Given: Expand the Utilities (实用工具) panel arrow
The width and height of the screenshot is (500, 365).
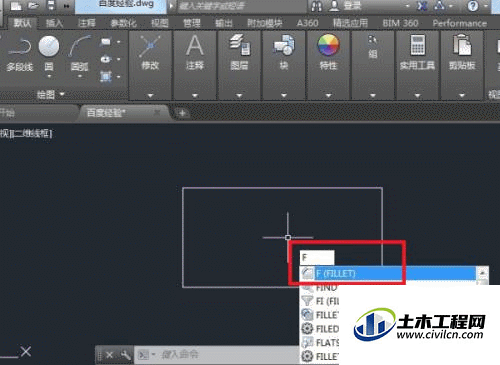Looking at the screenshot, I should click(417, 96).
